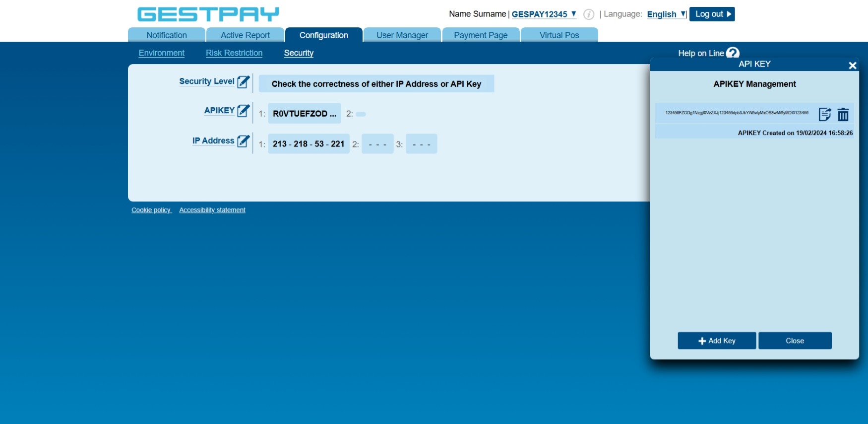Click the APIKEY label link

[219, 110]
